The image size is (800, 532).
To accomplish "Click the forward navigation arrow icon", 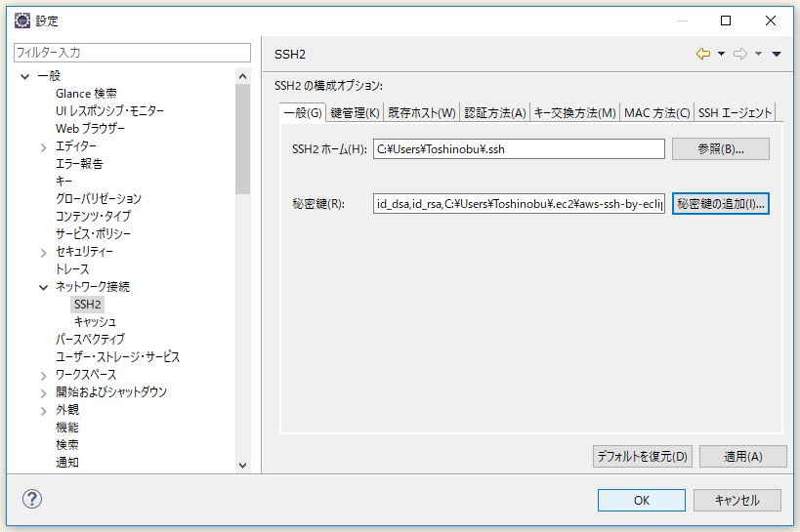I will (x=740, y=54).
